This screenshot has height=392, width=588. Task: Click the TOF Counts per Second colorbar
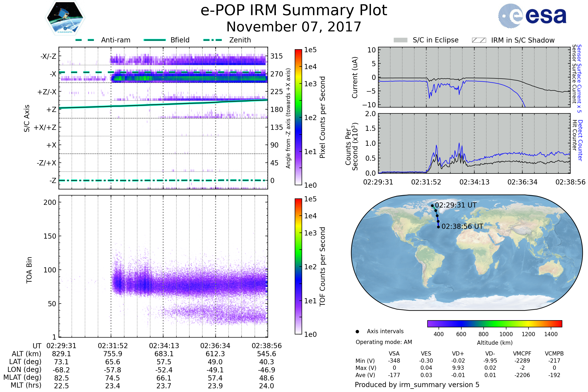point(298,266)
